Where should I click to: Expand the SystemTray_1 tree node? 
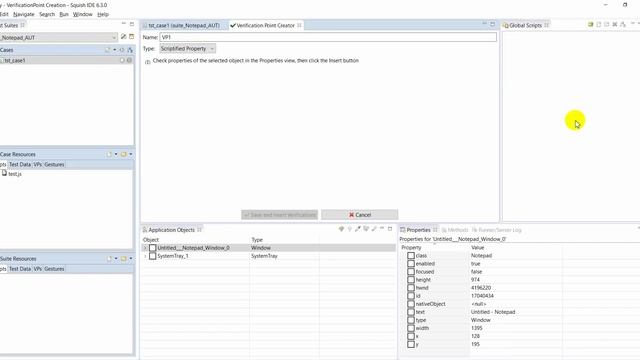click(145, 256)
